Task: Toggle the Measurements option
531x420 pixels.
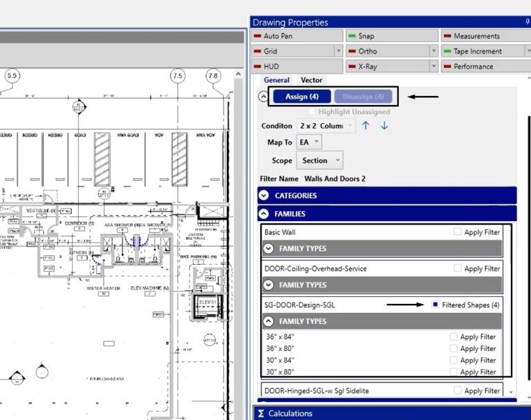Action: [x=486, y=36]
